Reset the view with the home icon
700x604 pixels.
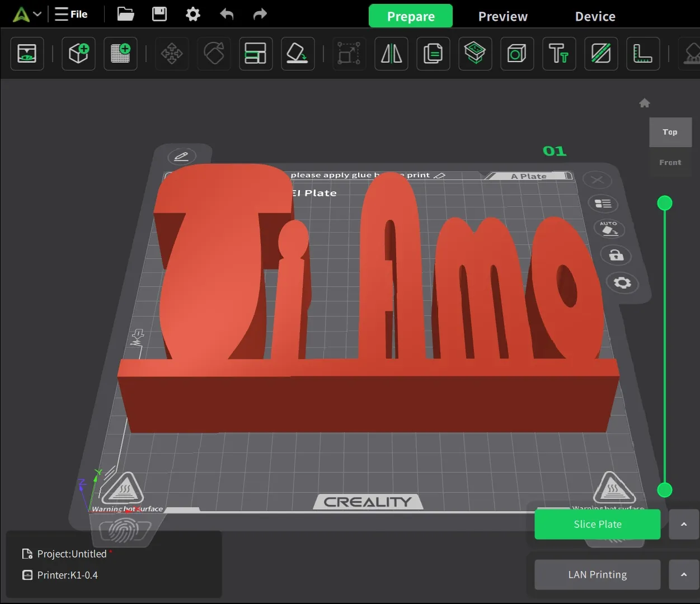pyautogui.click(x=645, y=103)
